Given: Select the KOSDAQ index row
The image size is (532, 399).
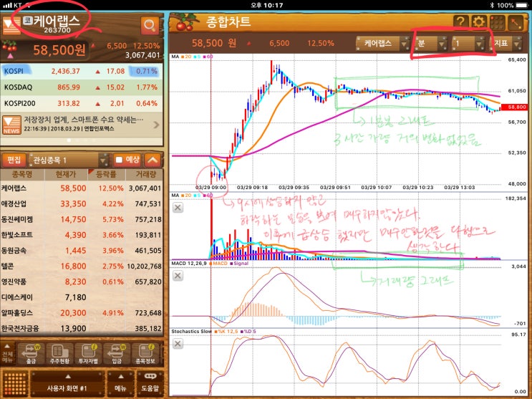Looking at the screenshot, I should pyautogui.click(x=82, y=87).
